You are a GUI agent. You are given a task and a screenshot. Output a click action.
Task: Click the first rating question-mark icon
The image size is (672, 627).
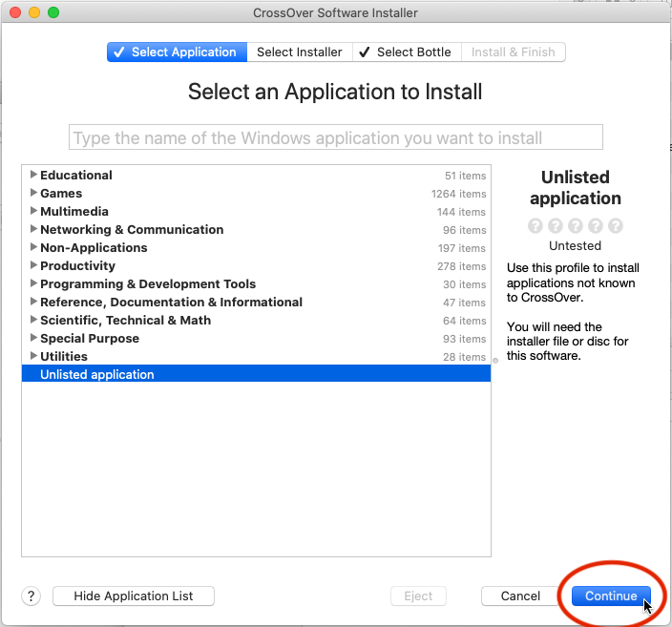[535, 225]
